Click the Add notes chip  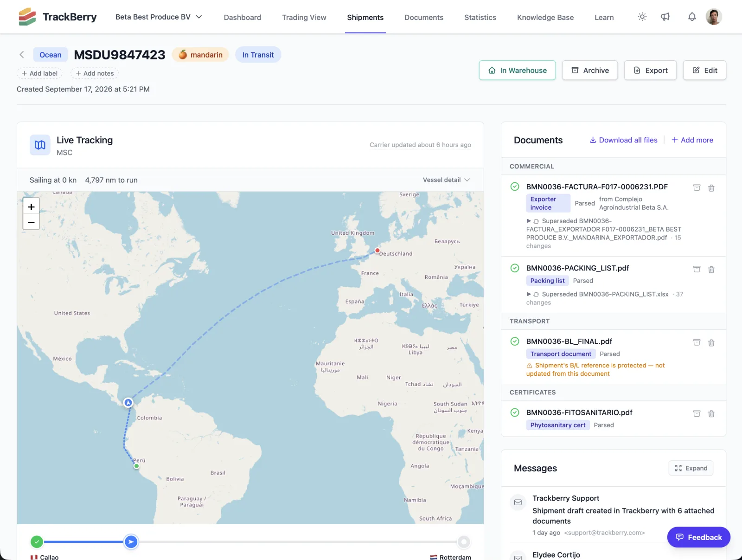coord(95,73)
